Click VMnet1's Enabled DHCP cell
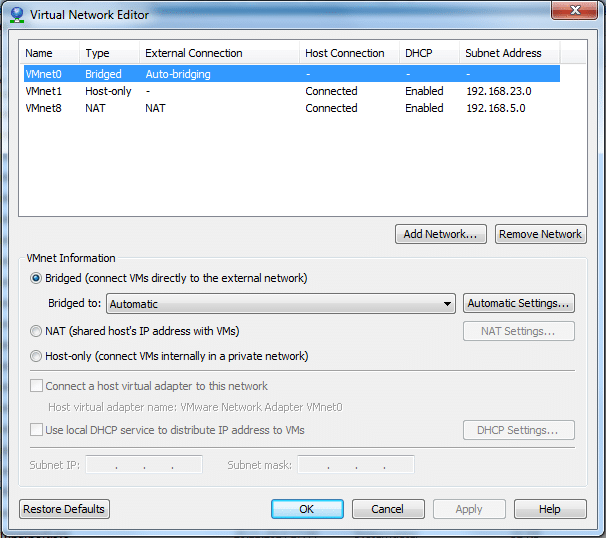 tap(424, 91)
